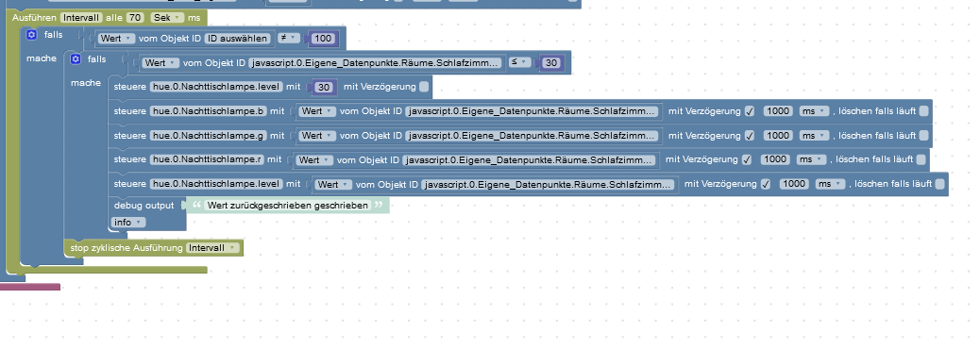Edit 1000 delay value on Nachttischlampe.r row

click(x=776, y=159)
